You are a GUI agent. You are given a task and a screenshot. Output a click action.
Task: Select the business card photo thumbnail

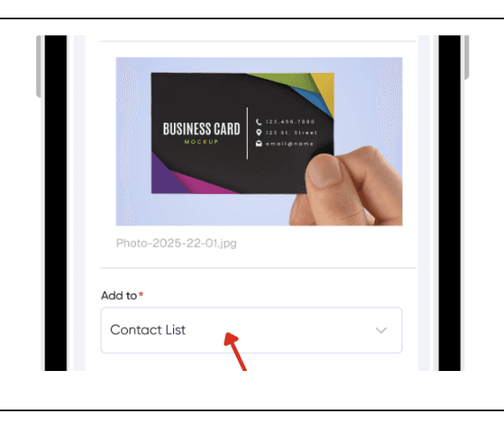(x=259, y=141)
